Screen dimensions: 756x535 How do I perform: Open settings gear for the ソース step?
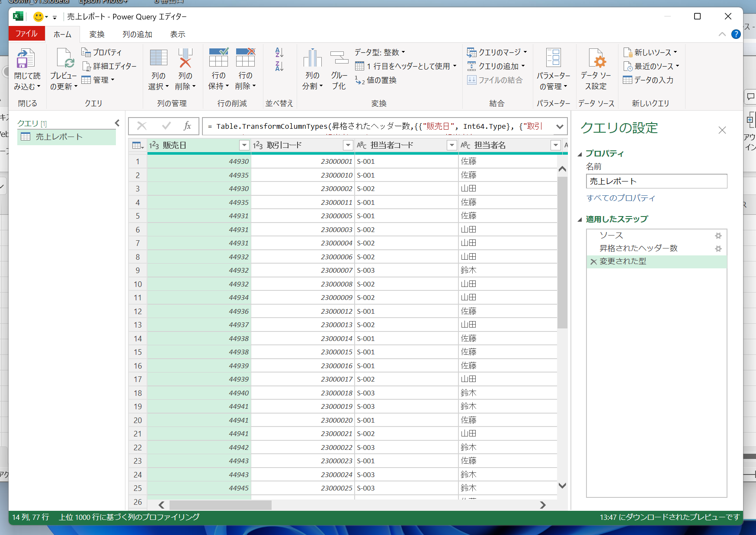[x=718, y=236]
